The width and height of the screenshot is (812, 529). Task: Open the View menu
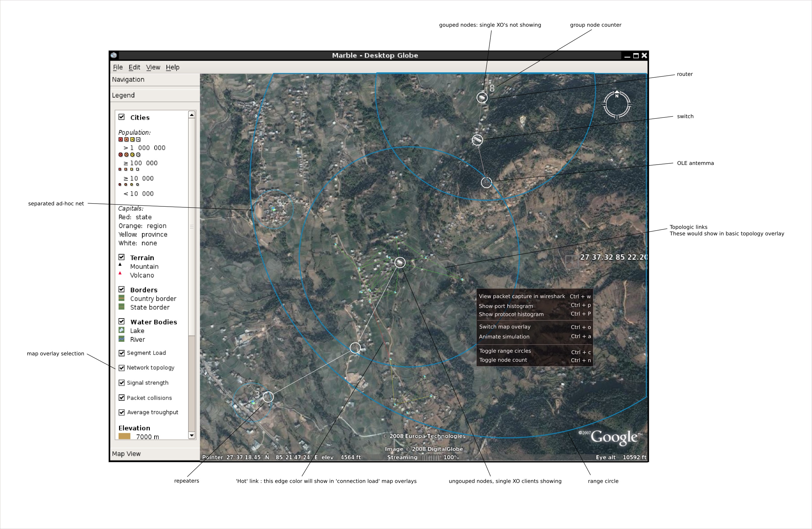point(153,67)
